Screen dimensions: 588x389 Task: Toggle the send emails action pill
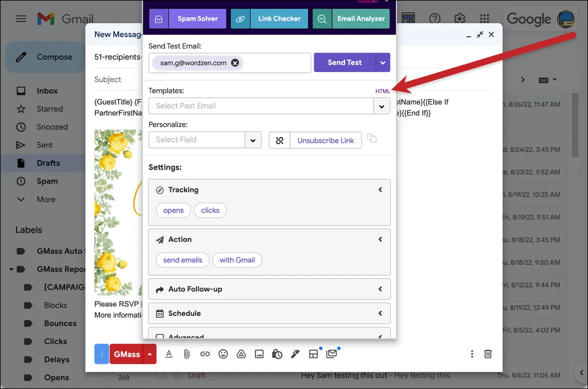coord(183,260)
